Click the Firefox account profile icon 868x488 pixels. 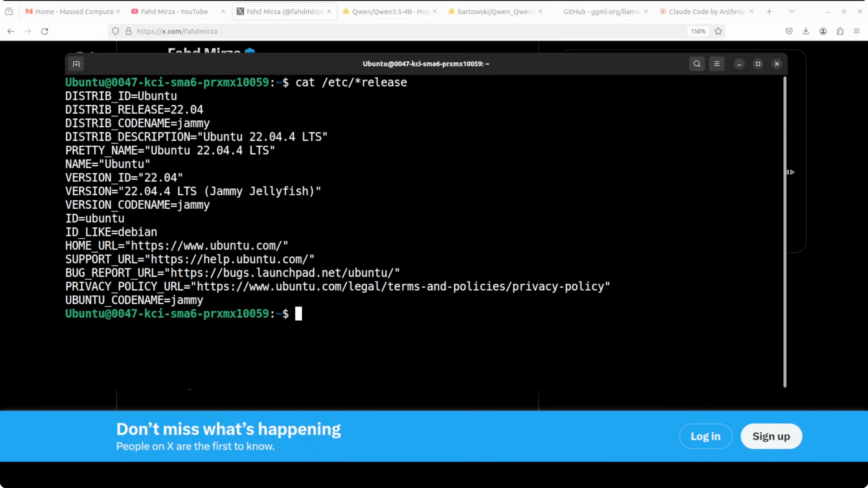tap(823, 31)
